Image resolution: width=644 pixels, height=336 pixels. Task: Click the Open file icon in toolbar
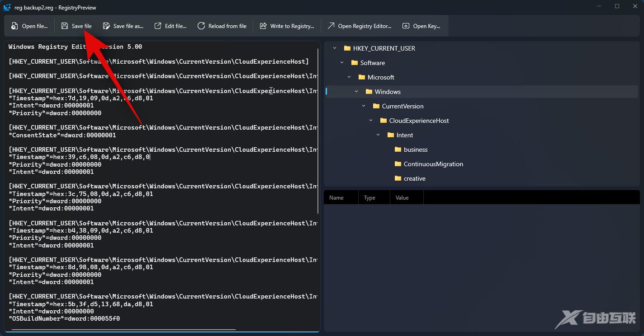[x=15, y=26]
